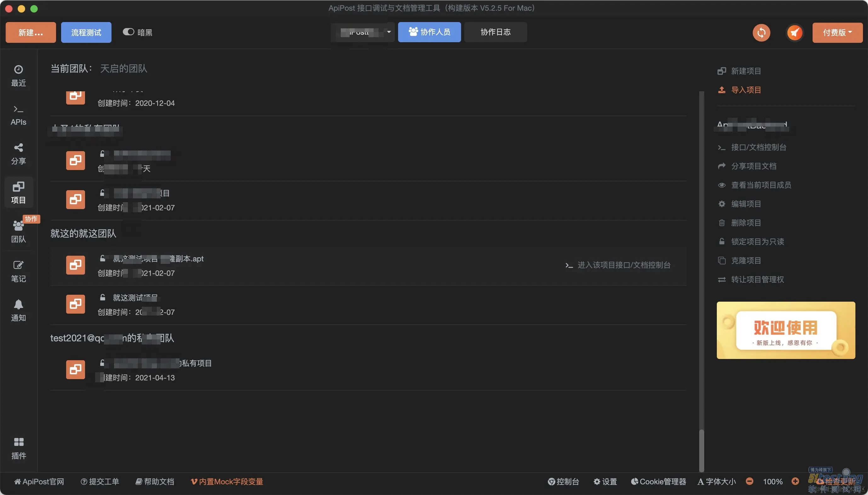Open the project selector dropdown in toolbar
Image resolution: width=868 pixels, height=495 pixels.
(x=363, y=32)
